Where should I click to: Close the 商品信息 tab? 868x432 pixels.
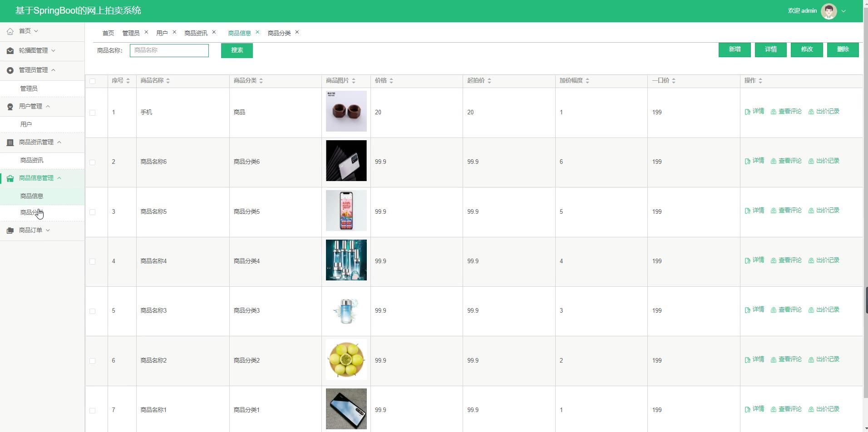257,32
